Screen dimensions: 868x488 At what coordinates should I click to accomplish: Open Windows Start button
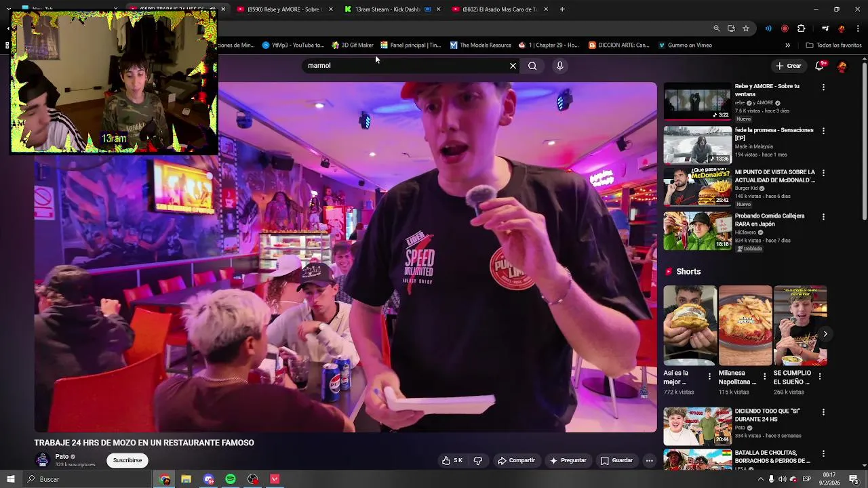pyautogui.click(x=11, y=479)
